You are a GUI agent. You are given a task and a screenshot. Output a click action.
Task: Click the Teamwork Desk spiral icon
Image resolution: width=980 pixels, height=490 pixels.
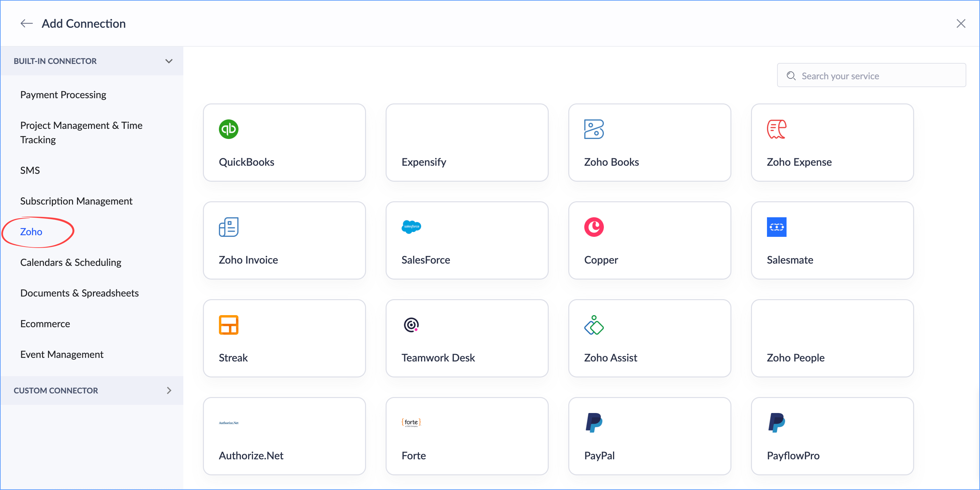(411, 325)
